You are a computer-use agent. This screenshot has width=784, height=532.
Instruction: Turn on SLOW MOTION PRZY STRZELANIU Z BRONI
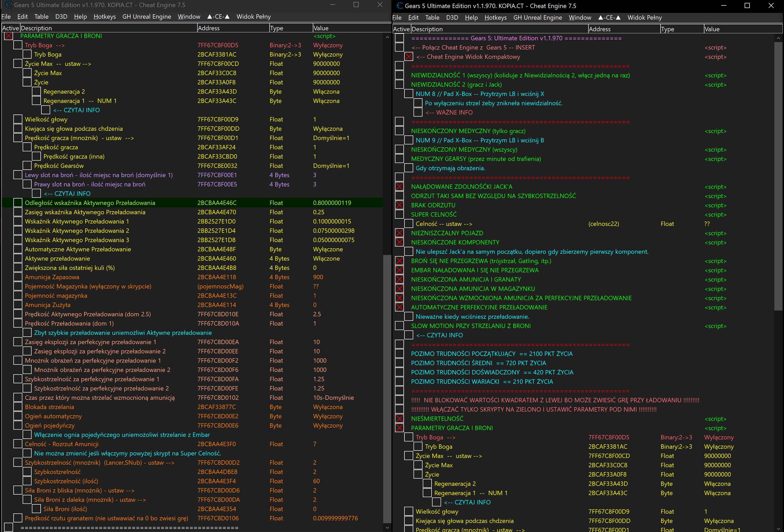pos(400,326)
